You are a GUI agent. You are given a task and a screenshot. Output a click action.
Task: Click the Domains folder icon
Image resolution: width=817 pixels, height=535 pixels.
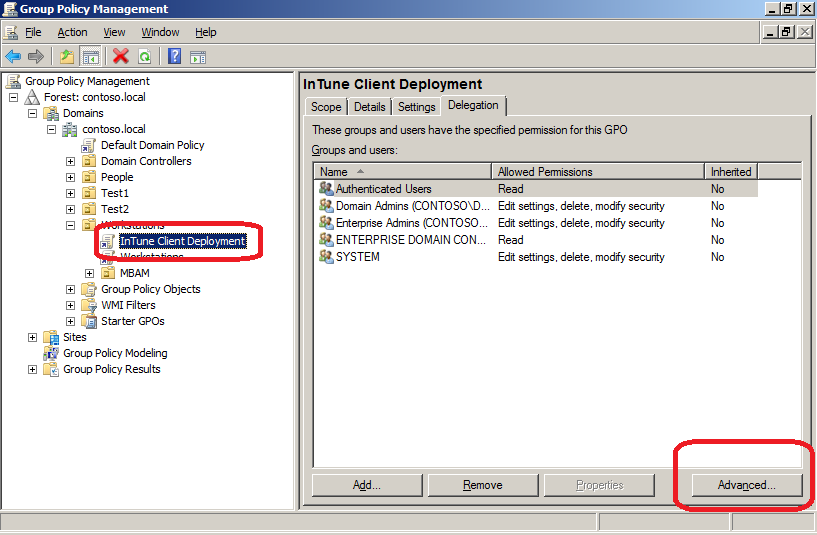tap(51, 113)
